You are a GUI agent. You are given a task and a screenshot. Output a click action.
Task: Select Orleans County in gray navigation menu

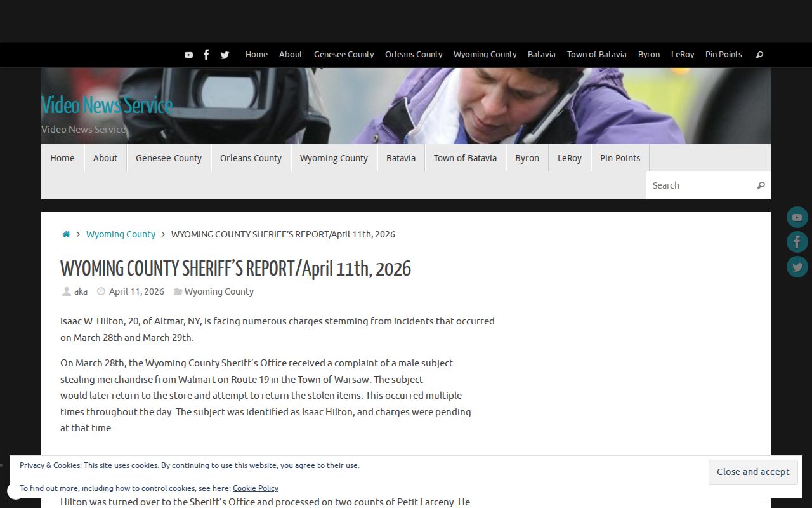click(251, 158)
